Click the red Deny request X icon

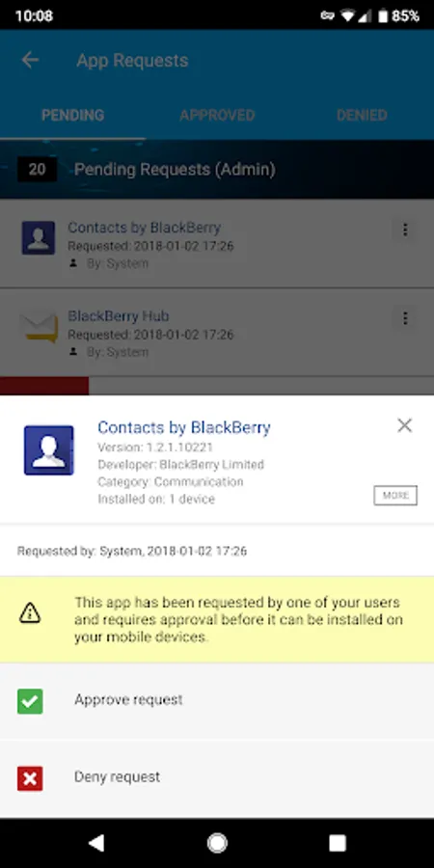(x=30, y=778)
